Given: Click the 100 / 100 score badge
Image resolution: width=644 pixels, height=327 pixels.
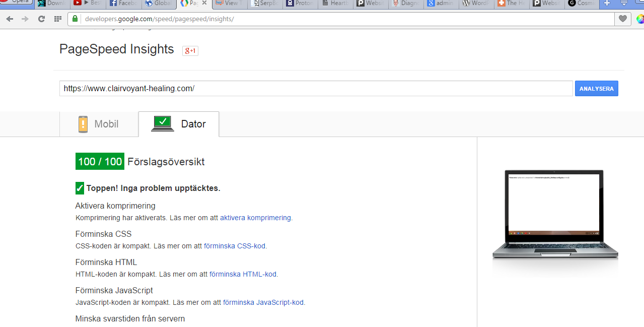Looking at the screenshot, I should 100,161.
